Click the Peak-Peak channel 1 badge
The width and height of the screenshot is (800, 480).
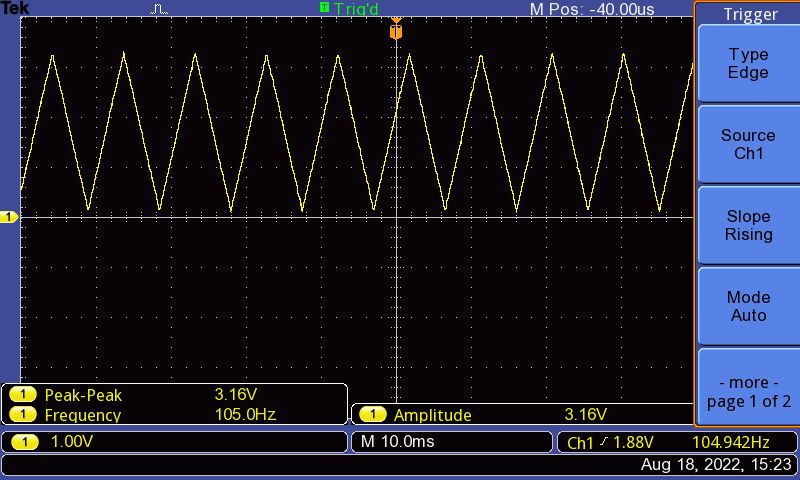pos(23,394)
